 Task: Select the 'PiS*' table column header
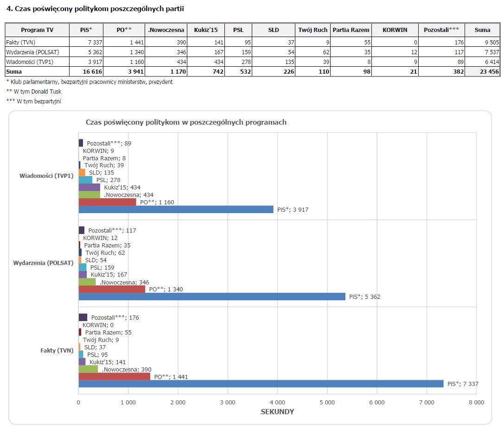[x=86, y=30]
